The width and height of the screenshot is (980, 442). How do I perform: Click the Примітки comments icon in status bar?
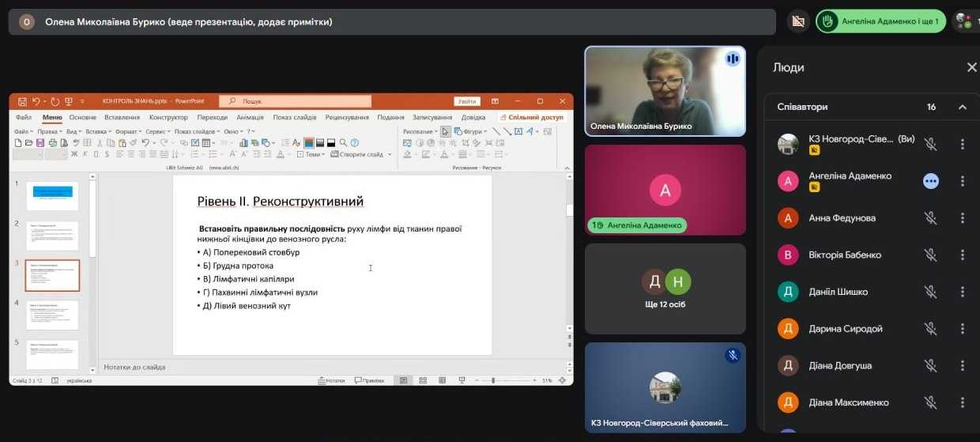[x=369, y=380]
